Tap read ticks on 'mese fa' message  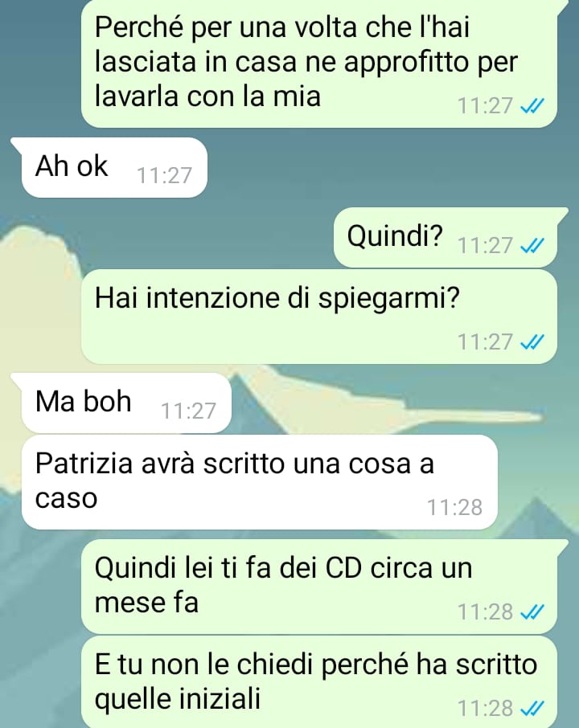tap(532, 612)
